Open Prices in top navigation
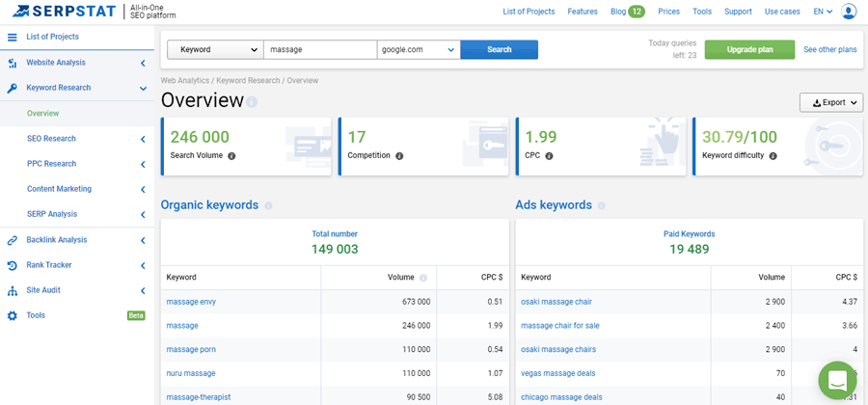This screenshot has width=868, height=405. coord(668,11)
